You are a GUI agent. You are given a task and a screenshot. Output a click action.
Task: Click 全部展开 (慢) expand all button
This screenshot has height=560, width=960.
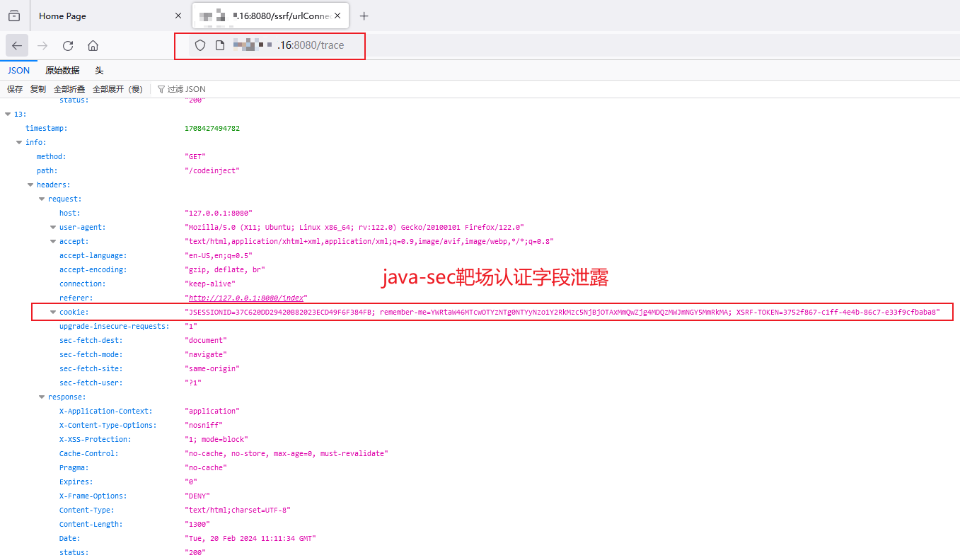click(x=117, y=89)
